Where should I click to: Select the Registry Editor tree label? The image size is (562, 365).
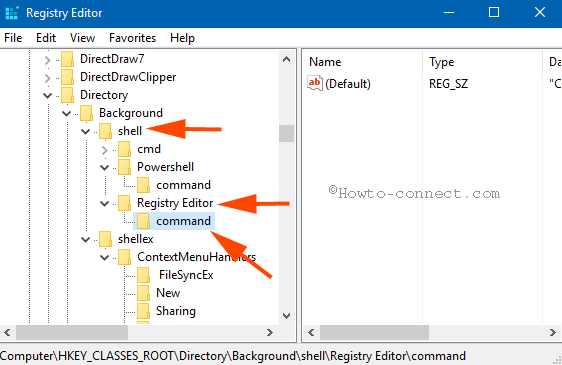(175, 203)
